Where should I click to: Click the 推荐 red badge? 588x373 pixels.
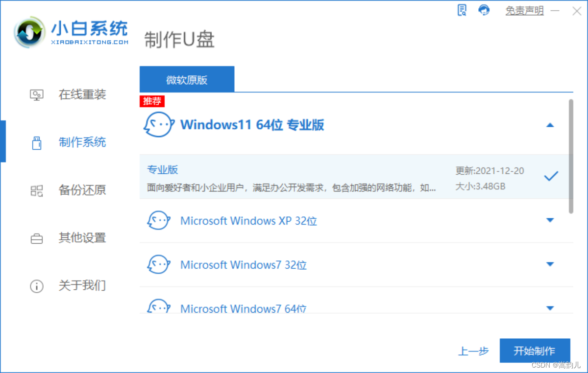tap(152, 101)
